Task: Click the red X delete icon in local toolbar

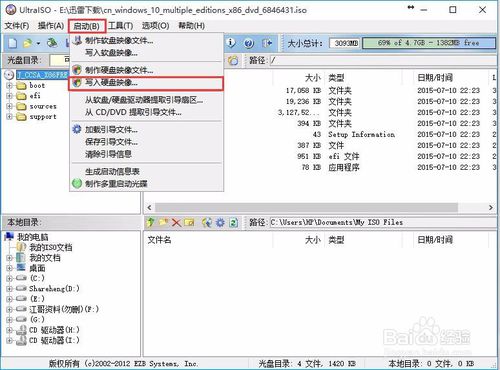Action: [x=176, y=222]
